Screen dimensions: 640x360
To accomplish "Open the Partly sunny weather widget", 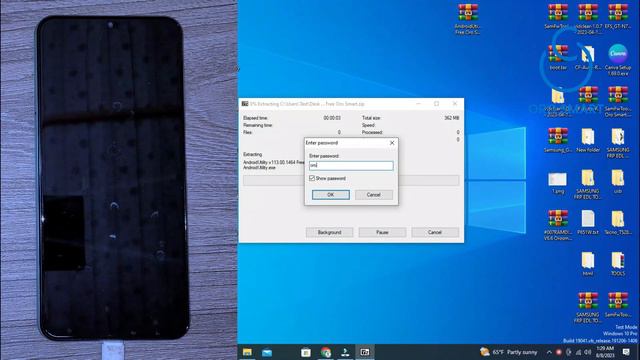I will point(509,352).
